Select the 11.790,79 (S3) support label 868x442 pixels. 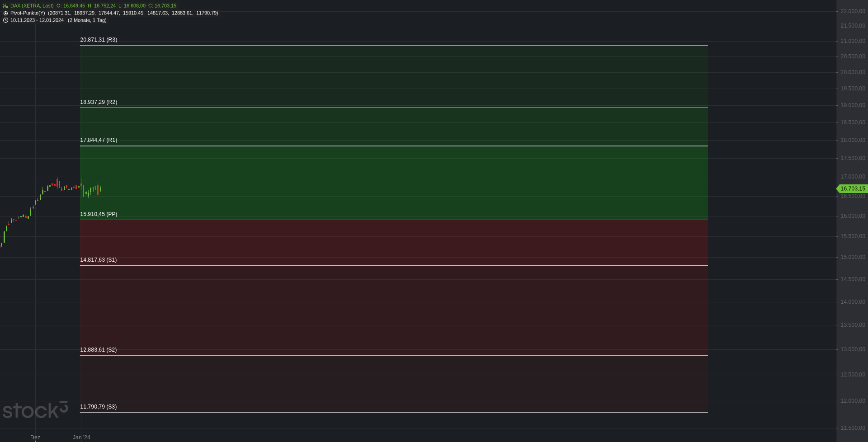point(99,407)
